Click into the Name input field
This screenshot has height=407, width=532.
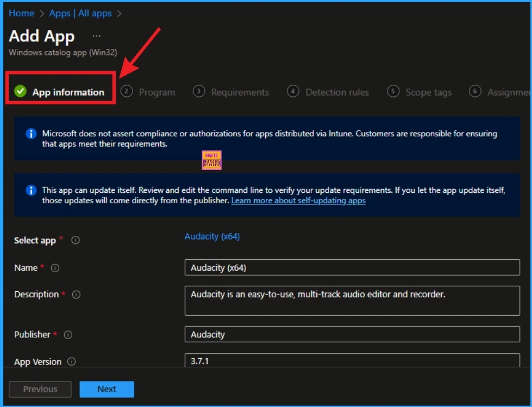coord(352,267)
